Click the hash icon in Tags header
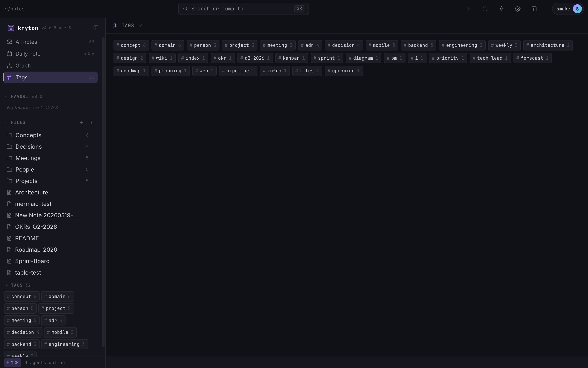588x368 pixels. [115, 26]
